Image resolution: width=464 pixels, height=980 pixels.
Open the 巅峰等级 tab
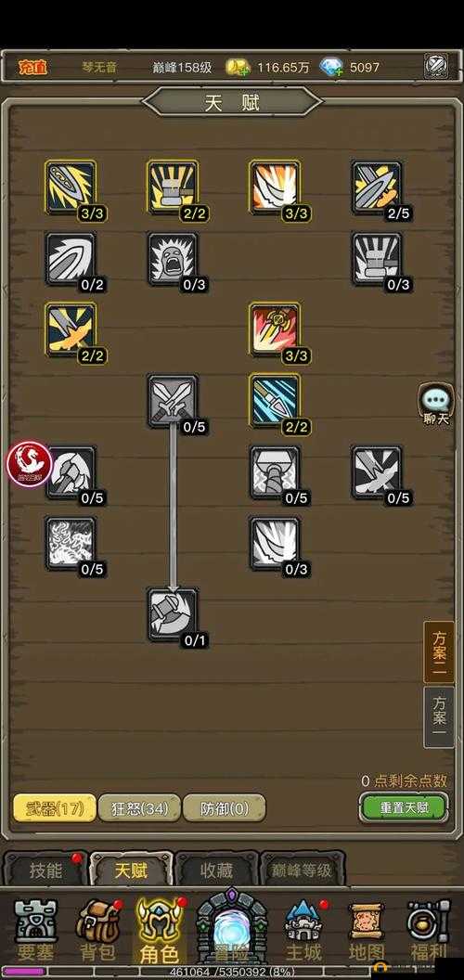(x=302, y=870)
